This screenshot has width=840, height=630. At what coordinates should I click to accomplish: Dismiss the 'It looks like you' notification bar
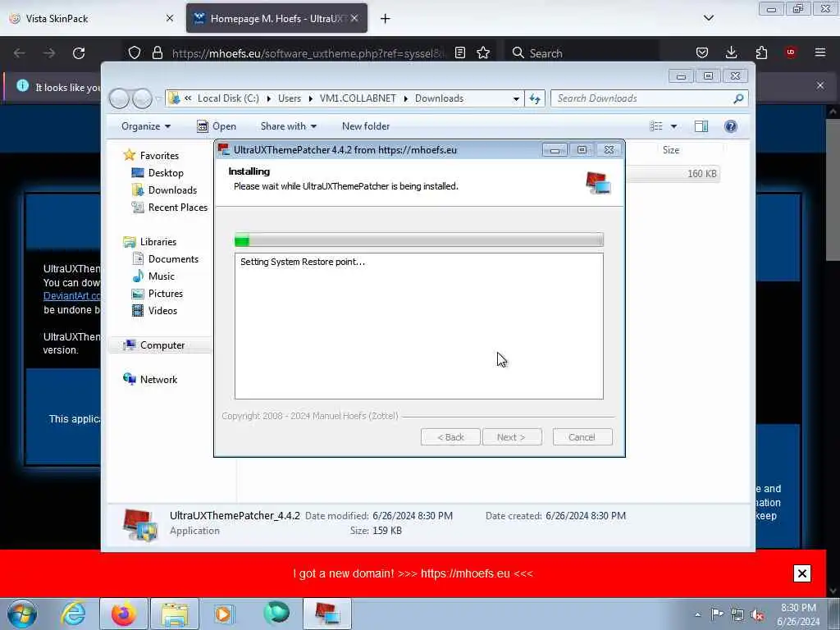coord(820,85)
